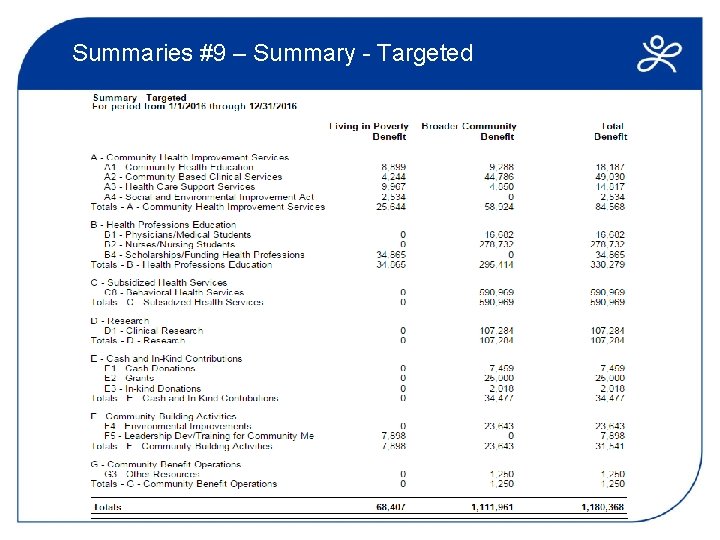Click grand total benefit 1,180,368

tap(602, 507)
